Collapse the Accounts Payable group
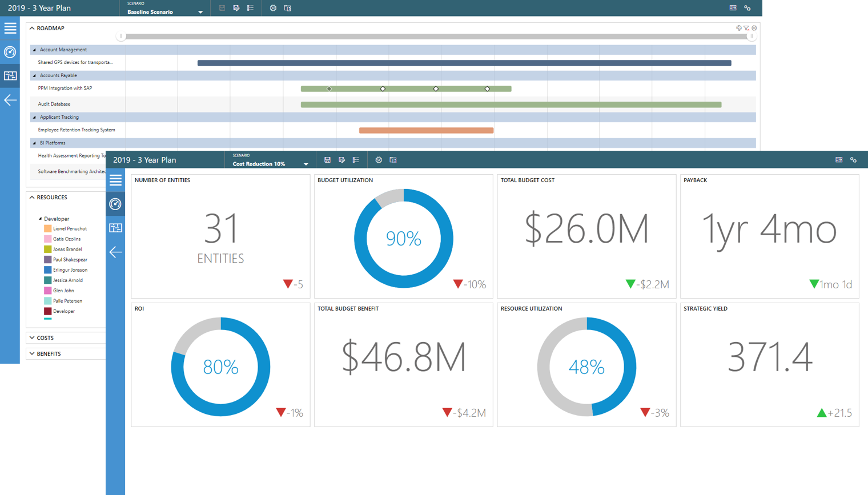Screen dimensions: 868x495 point(33,75)
